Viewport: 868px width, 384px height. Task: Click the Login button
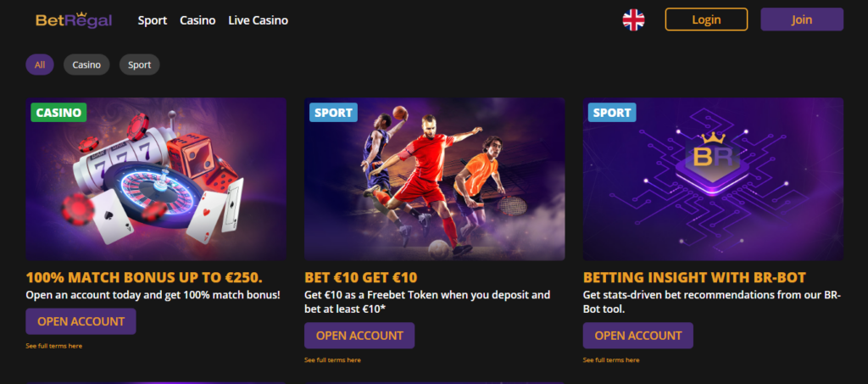click(x=706, y=19)
